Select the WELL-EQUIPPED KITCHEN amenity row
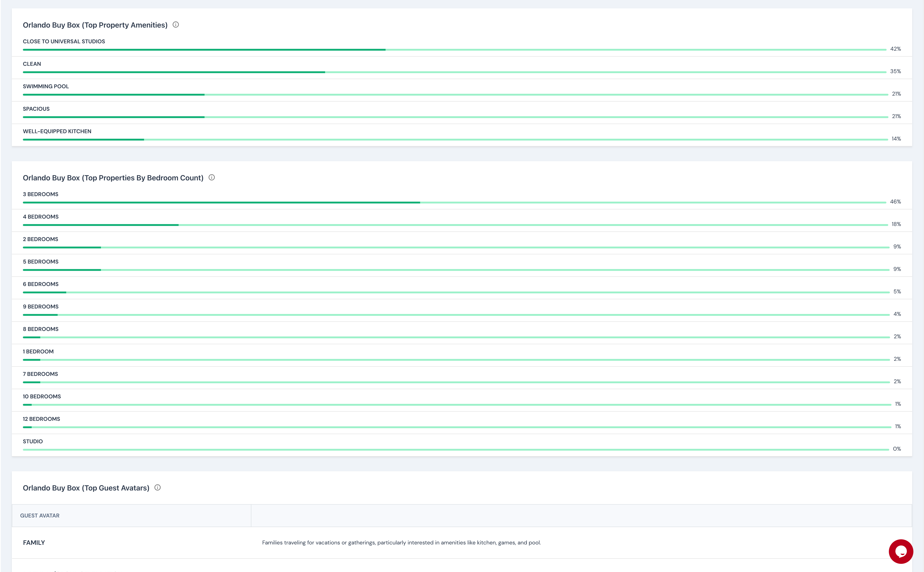 (x=57, y=131)
